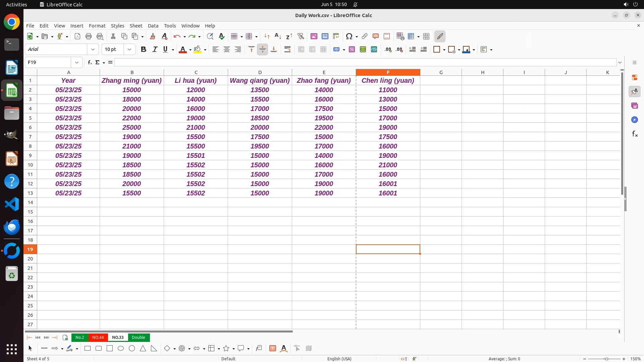Click the column G header
The width and height of the screenshot is (644, 362).
point(441,72)
